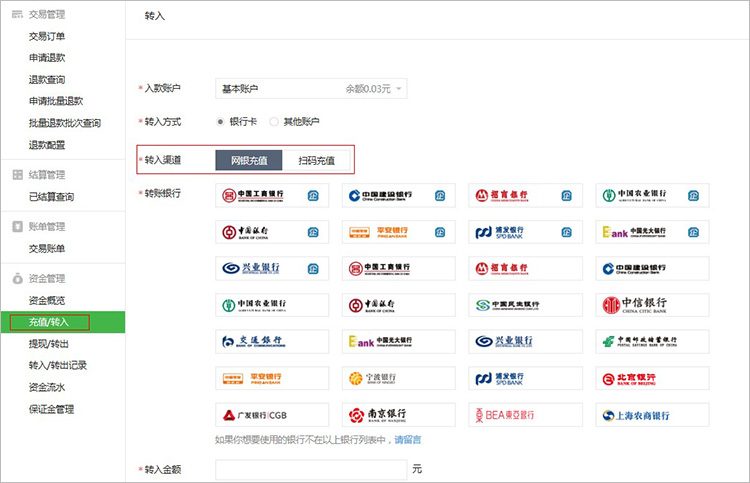Click the 转入 page title
Viewport: 750px width, 483px height.
(x=155, y=16)
